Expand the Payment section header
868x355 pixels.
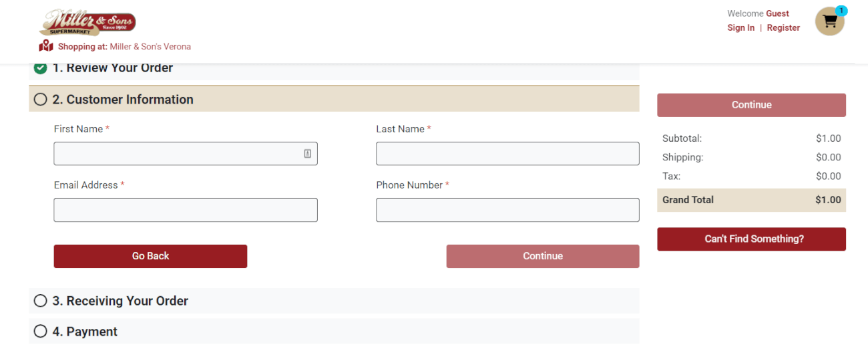tap(334, 332)
